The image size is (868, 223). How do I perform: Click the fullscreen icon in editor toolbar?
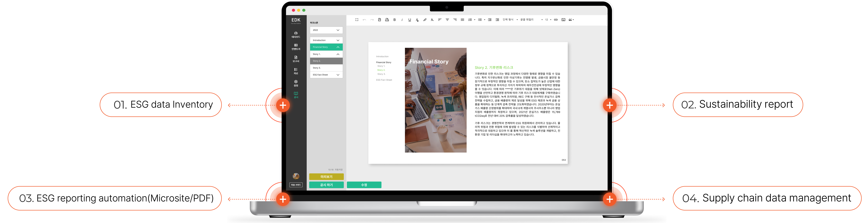coord(357,20)
